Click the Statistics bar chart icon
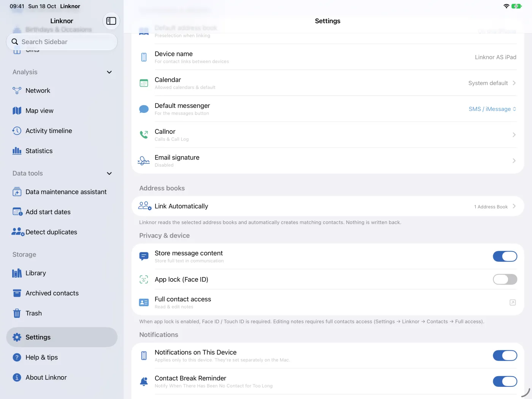The width and height of the screenshot is (532, 399). click(x=17, y=151)
